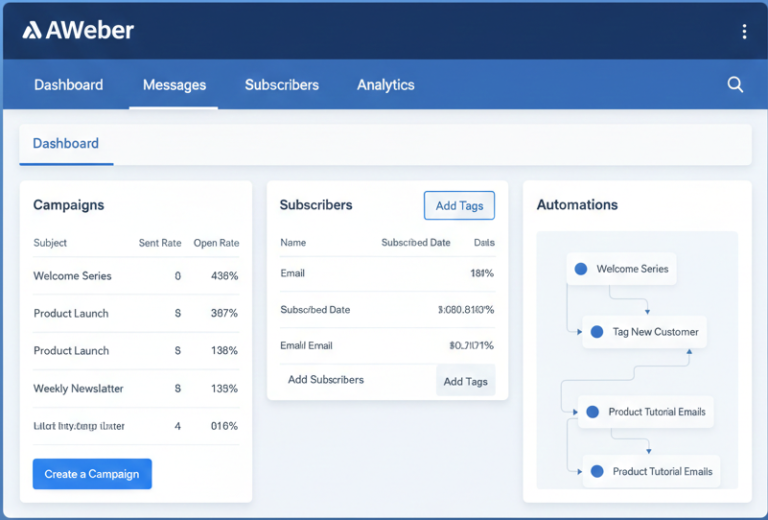Click outlined Add Tags button in Subscribers header
Image resolution: width=768 pixels, height=520 pixels.
459,206
